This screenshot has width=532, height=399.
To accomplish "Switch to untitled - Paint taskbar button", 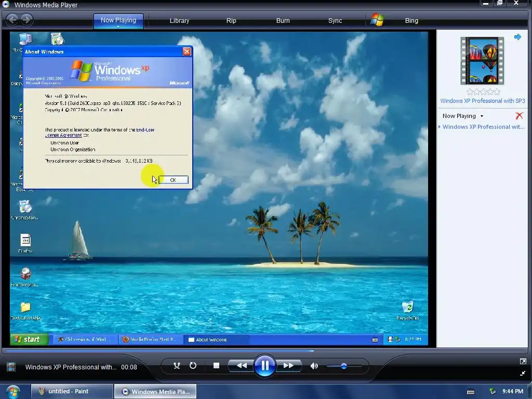I will (x=72, y=391).
